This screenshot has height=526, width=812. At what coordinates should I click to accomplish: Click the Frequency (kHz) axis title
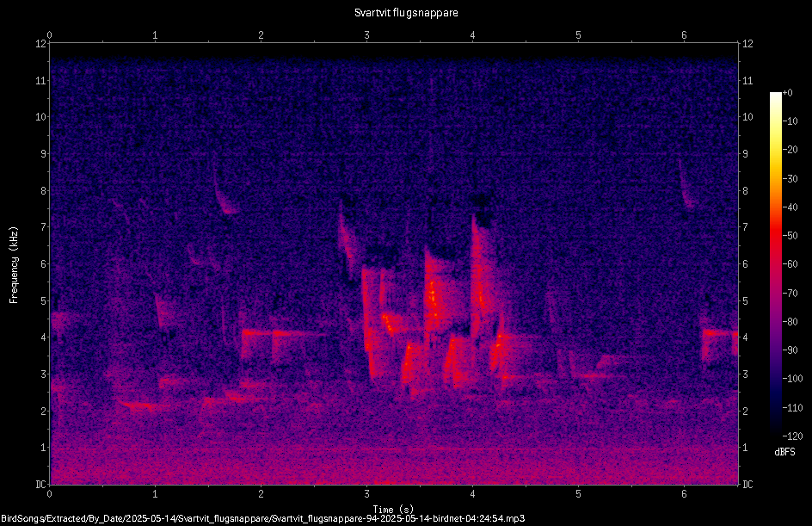coord(14,265)
